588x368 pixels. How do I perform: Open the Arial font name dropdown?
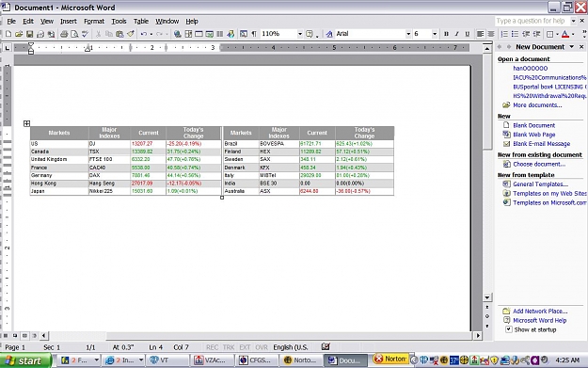point(408,34)
